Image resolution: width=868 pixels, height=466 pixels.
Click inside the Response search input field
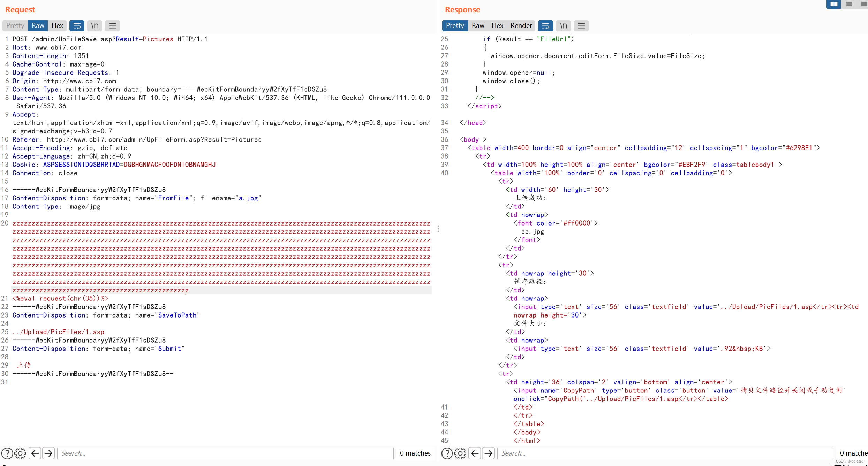663,453
